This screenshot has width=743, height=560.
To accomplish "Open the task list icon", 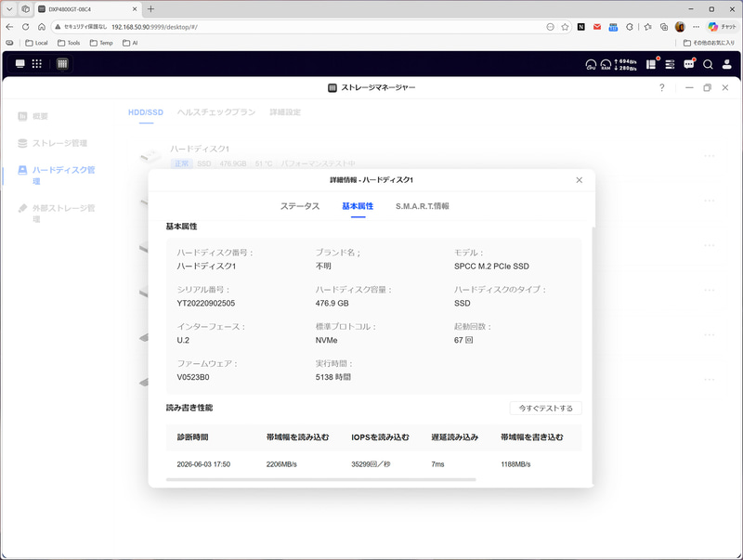I will click(670, 64).
